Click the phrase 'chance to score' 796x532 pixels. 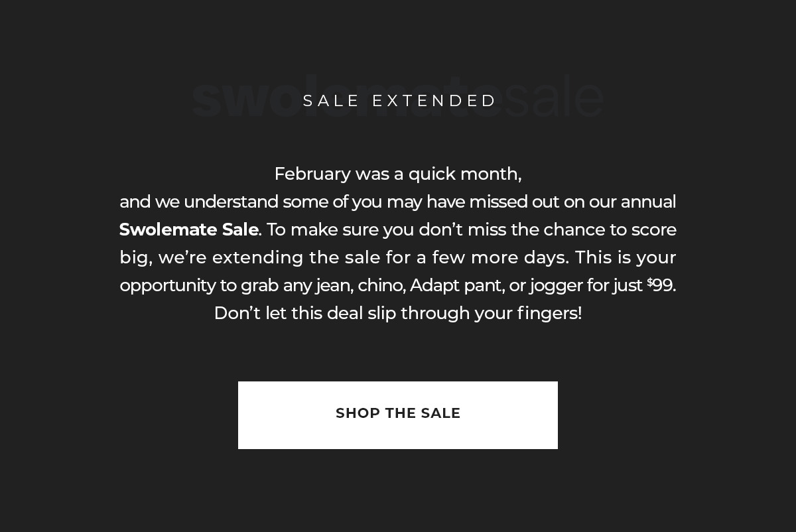[610, 230]
